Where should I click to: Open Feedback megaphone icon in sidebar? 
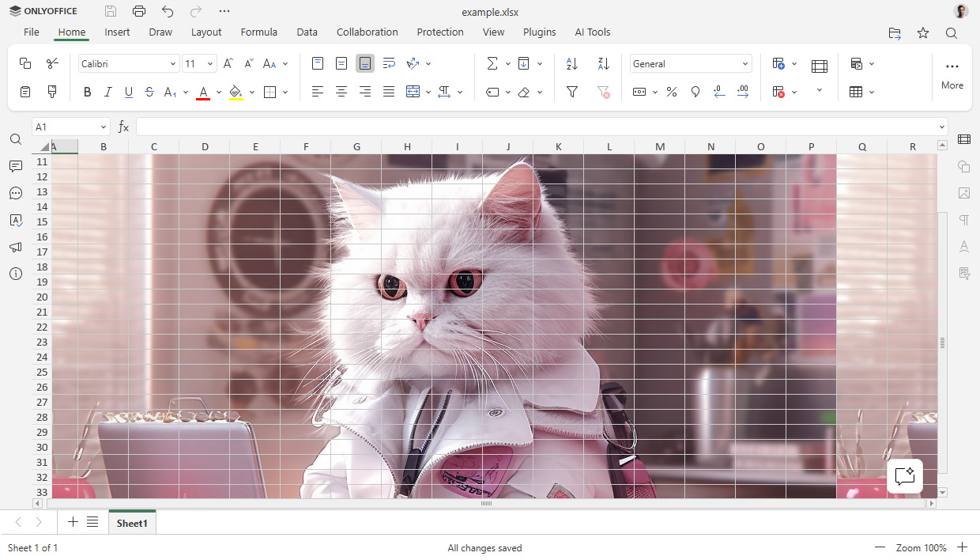pos(16,247)
